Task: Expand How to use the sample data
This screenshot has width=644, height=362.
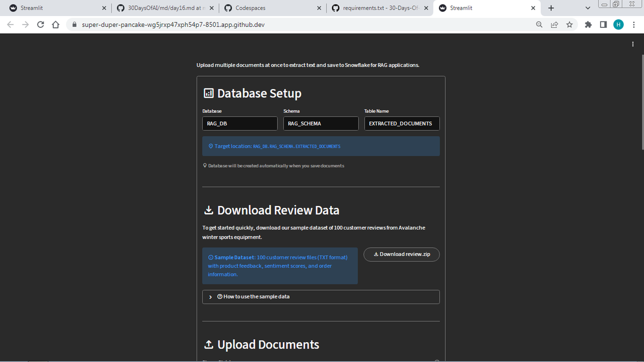Action: [321, 297]
